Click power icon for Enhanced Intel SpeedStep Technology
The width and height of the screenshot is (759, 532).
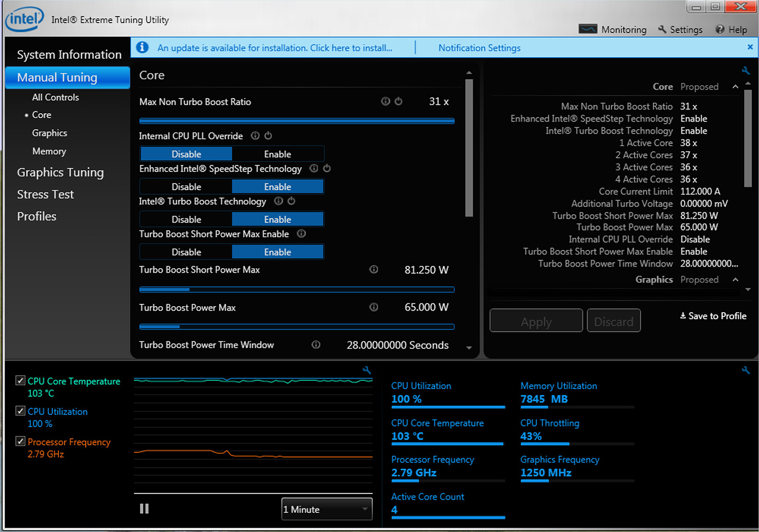click(x=327, y=168)
